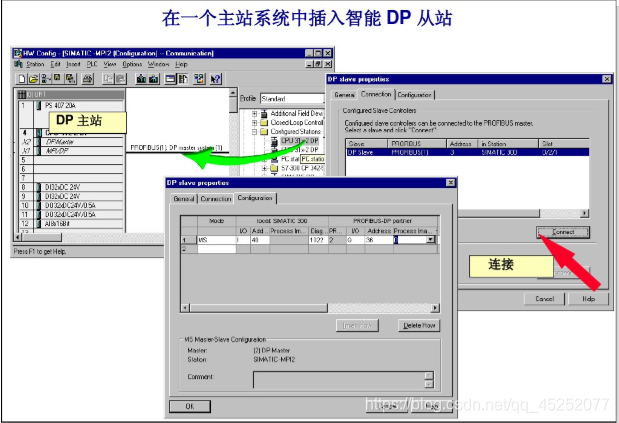Open the Station menu
Viewport: 619px width, 423px height.
click(35, 64)
